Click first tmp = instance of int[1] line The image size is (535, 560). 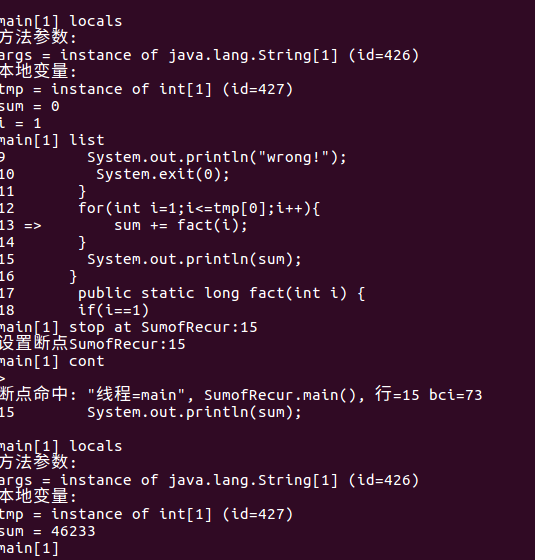point(146,89)
